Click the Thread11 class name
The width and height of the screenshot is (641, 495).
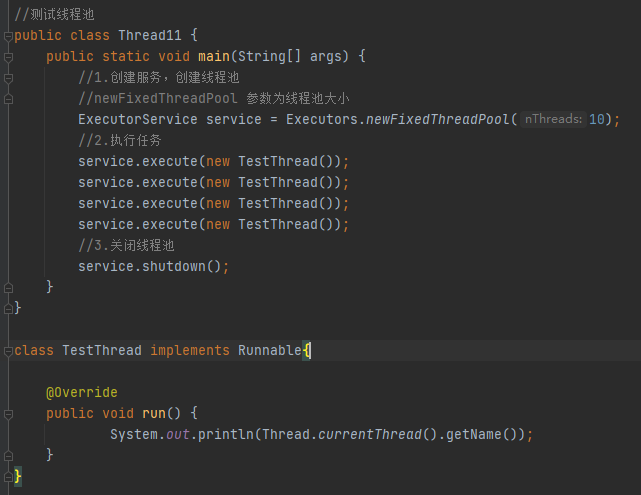click(150, 36)
